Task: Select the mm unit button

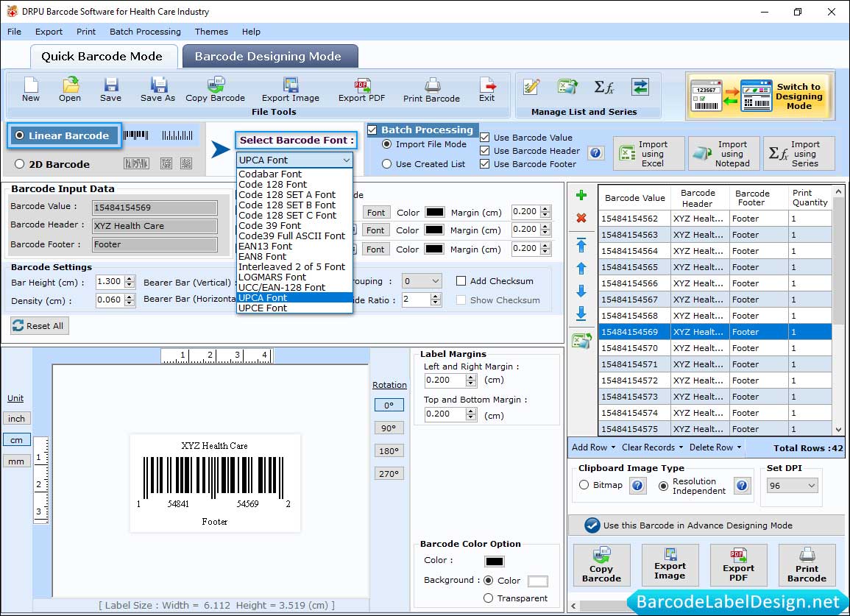Action: [x=17, y=461]
